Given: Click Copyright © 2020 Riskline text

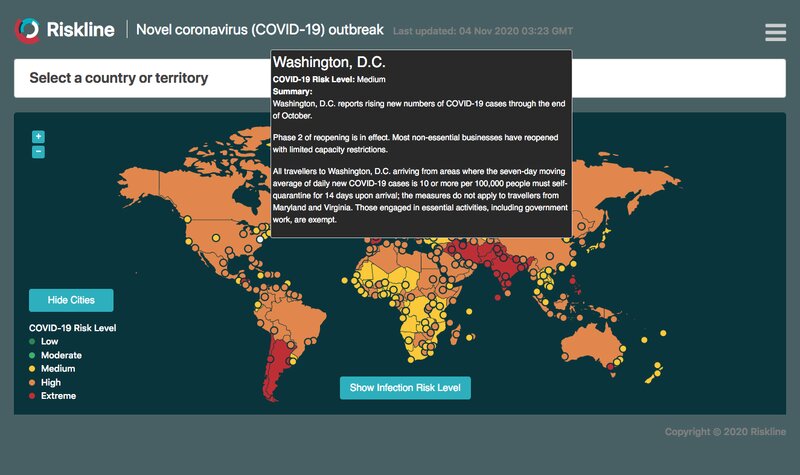Looking at the screenshot, I should [725, 432].
